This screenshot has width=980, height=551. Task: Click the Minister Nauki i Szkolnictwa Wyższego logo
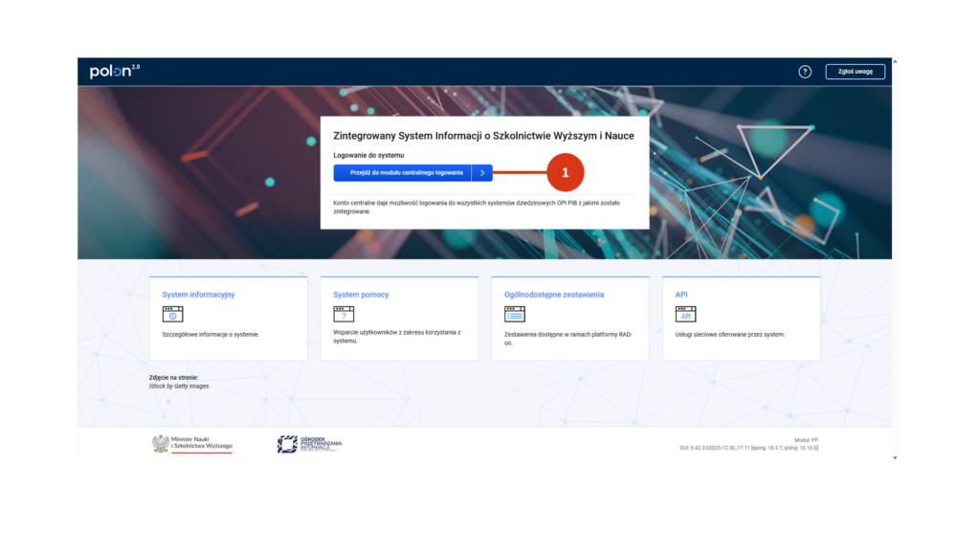click(x=192, y=444)
